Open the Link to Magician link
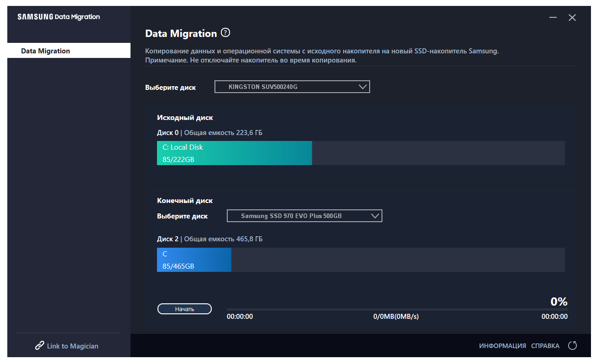Screen dimensions: 596x364 [73, 346]
